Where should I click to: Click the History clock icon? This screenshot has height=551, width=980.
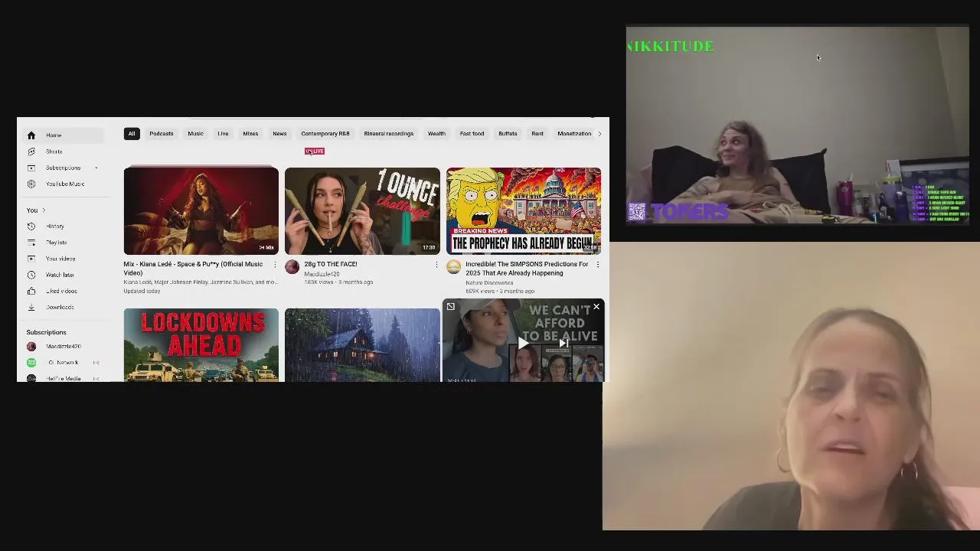pos(31,227)
